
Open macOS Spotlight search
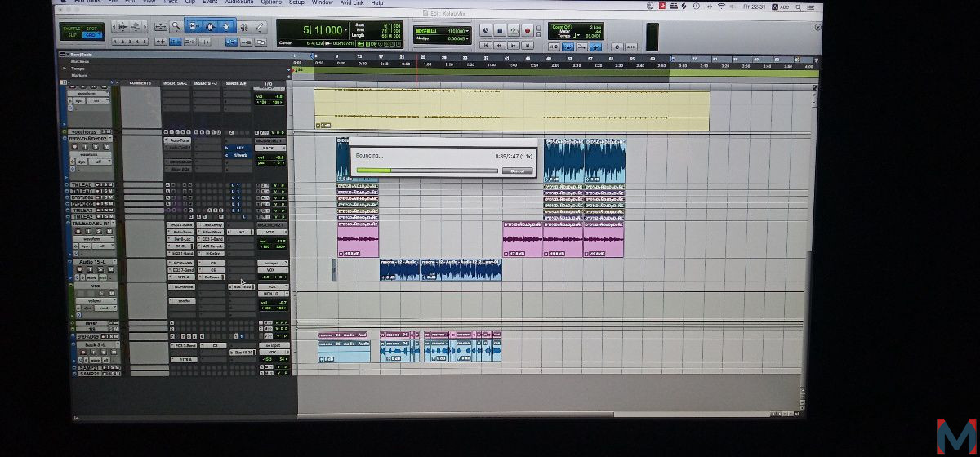798,7
